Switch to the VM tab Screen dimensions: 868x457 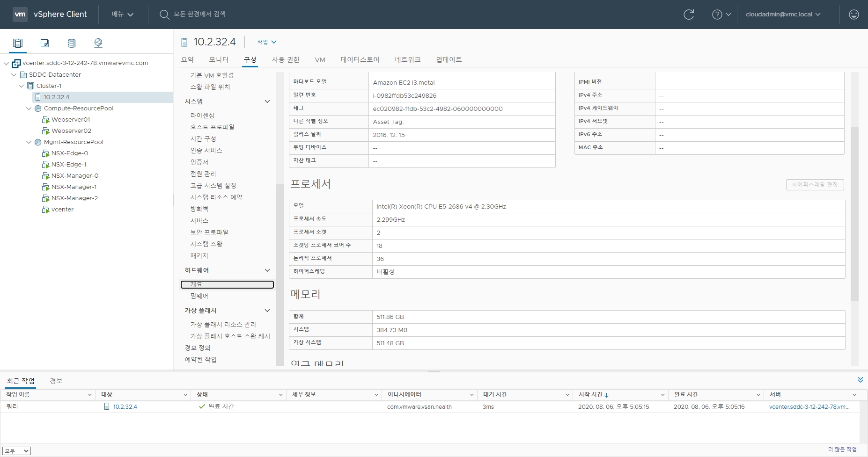pyautogui.click(x=320, y=59)
